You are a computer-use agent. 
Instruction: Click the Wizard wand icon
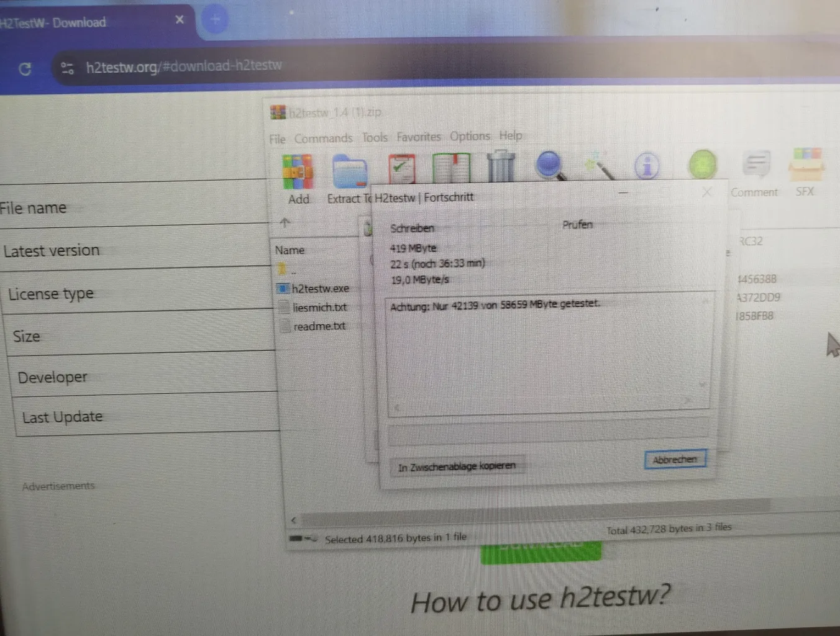point(599,165)
